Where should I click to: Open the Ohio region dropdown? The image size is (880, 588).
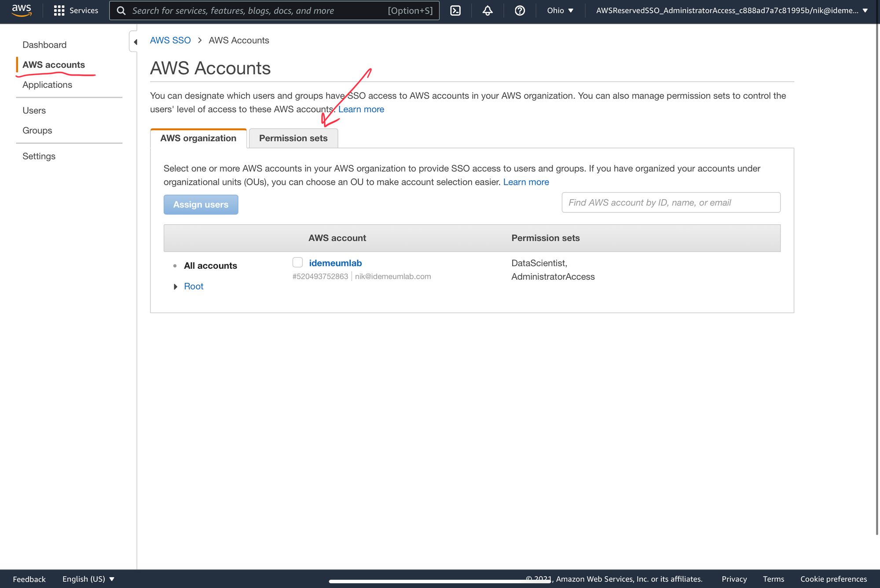[560, 11]
